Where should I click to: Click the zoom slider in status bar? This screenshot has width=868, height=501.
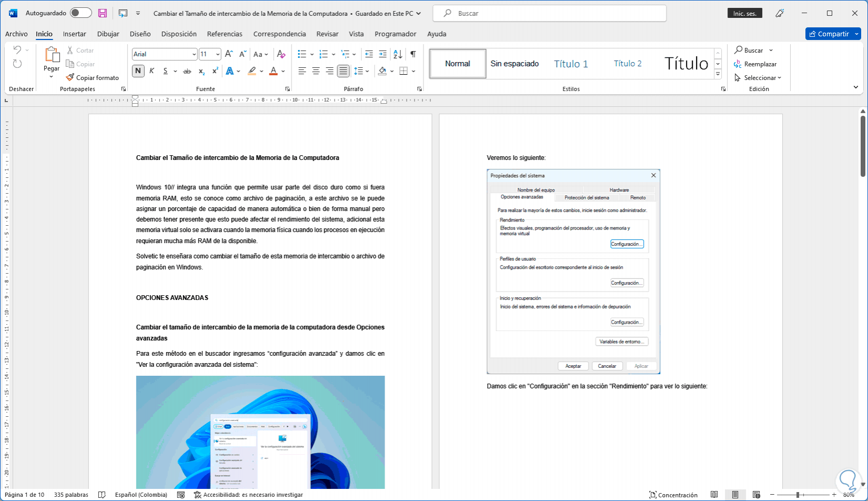799,495
